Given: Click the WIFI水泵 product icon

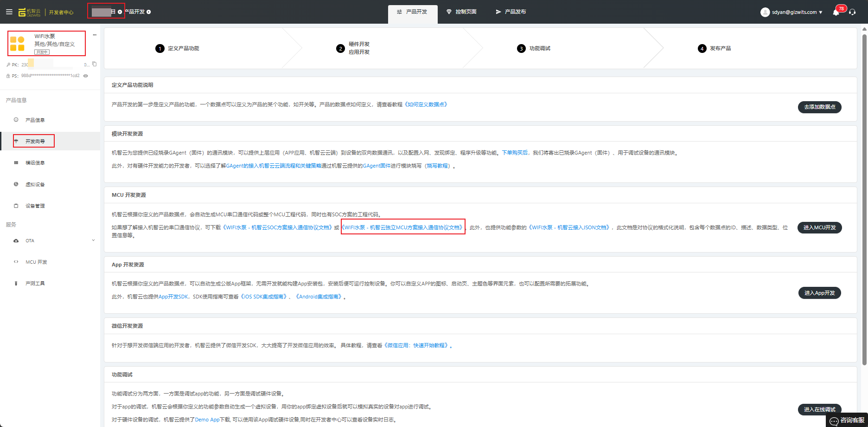Looking at the screenshot, I should coord(17,44).
